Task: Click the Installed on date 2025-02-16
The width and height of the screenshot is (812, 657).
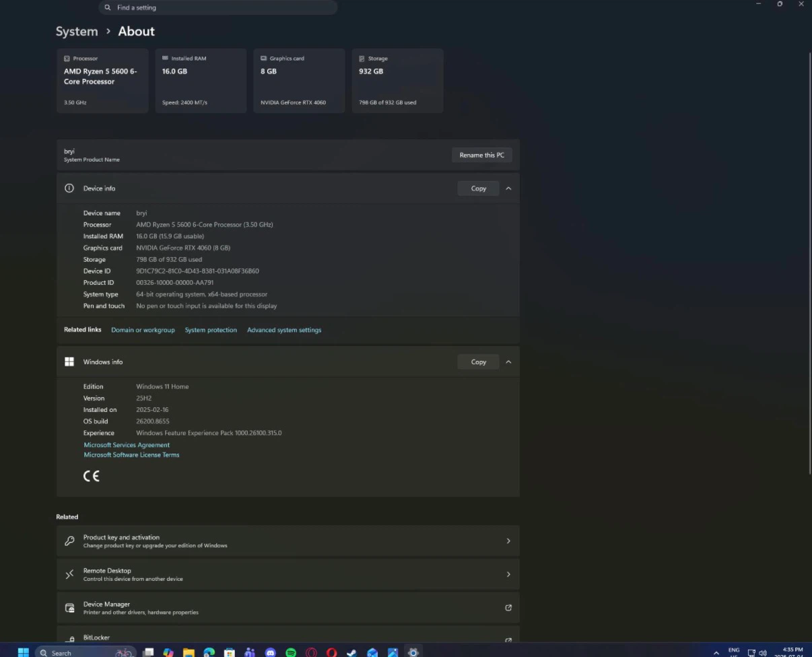Action: tap(152, 410)
